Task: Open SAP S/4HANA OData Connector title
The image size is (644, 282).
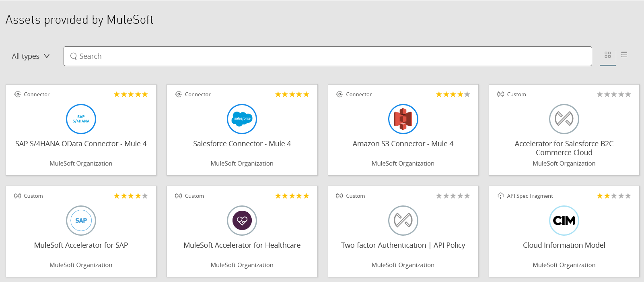Action: (81, 144)
